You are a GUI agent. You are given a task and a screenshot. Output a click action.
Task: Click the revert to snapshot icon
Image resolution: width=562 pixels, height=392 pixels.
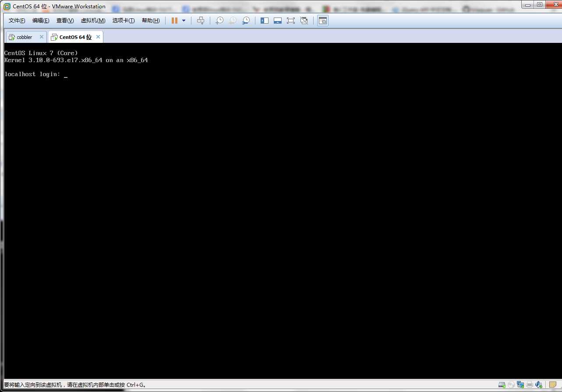tap(233, 21)
